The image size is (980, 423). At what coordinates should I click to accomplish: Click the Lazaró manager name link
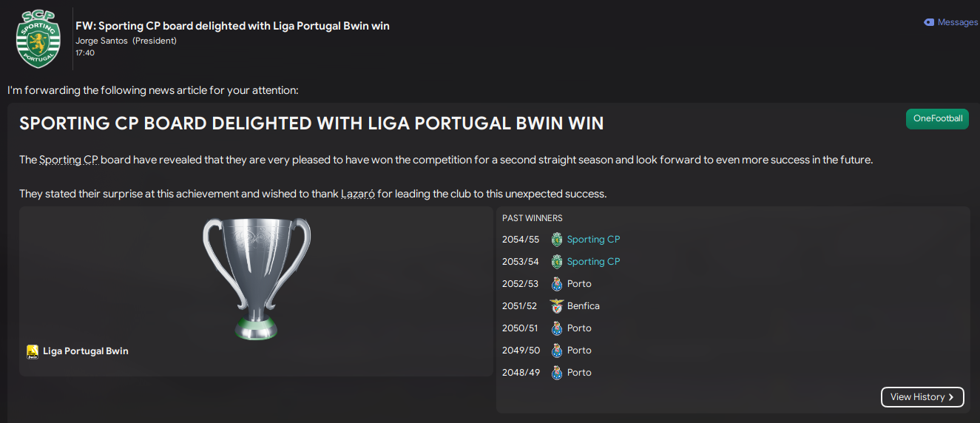tap(358, 194)
